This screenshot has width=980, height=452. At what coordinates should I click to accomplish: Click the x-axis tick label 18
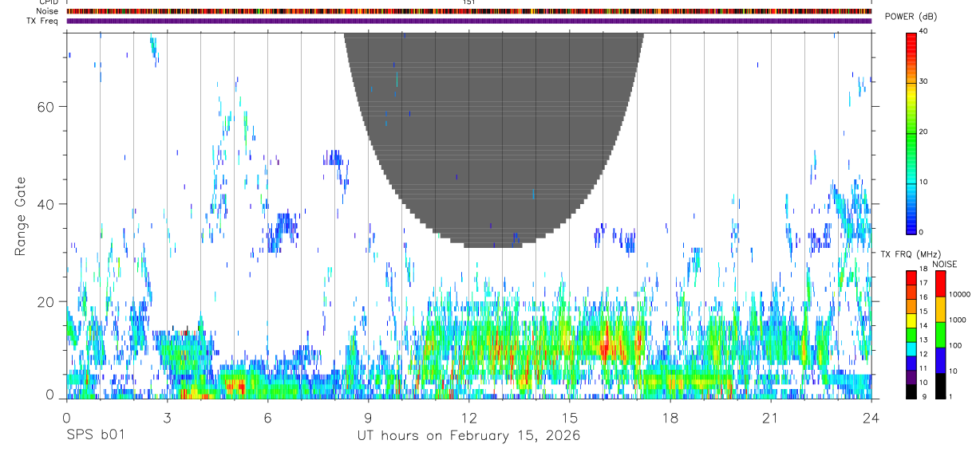click(x=670, y=417)
